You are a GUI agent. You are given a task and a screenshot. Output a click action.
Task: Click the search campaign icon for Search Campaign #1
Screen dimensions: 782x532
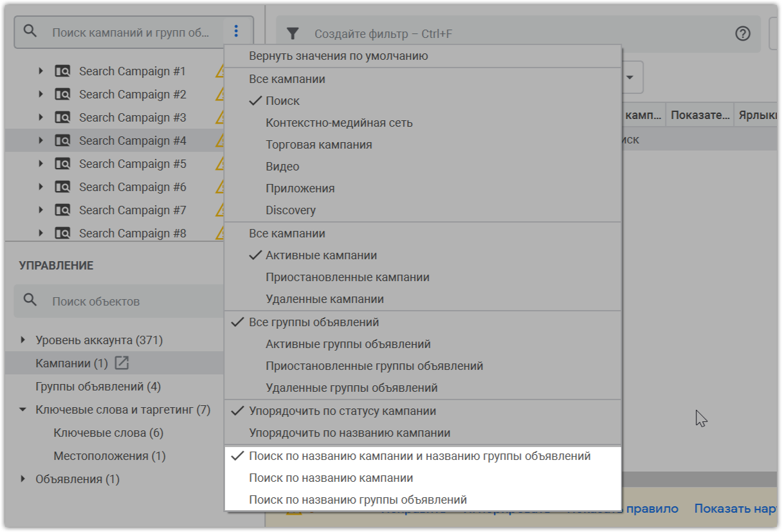point(62,71)
